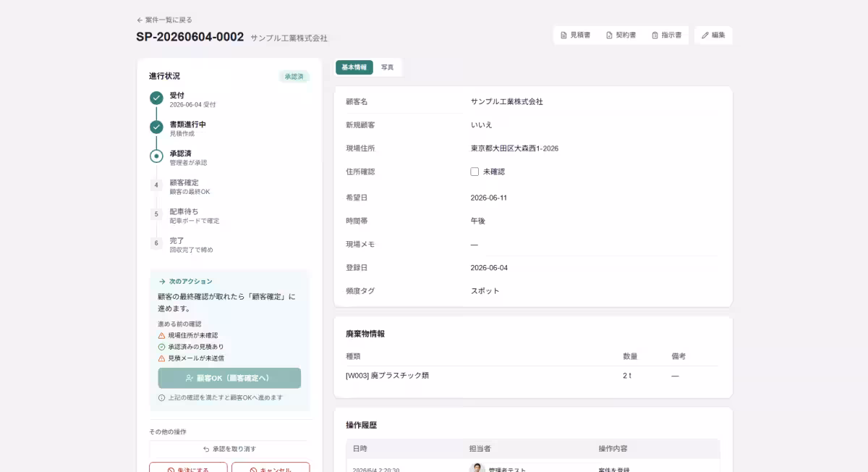Screen dimensions: 868x472
Task: Click the 新規顧客 value いいえ
Action: point(483,125)
